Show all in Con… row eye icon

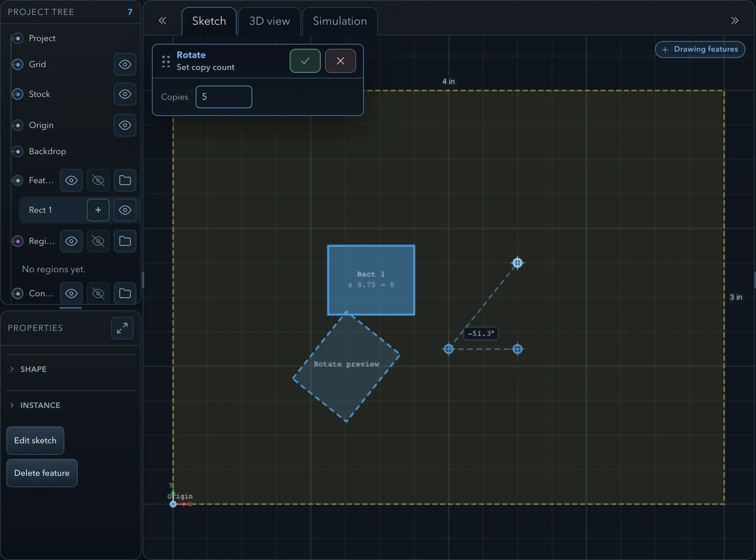(x=71, y=293)
